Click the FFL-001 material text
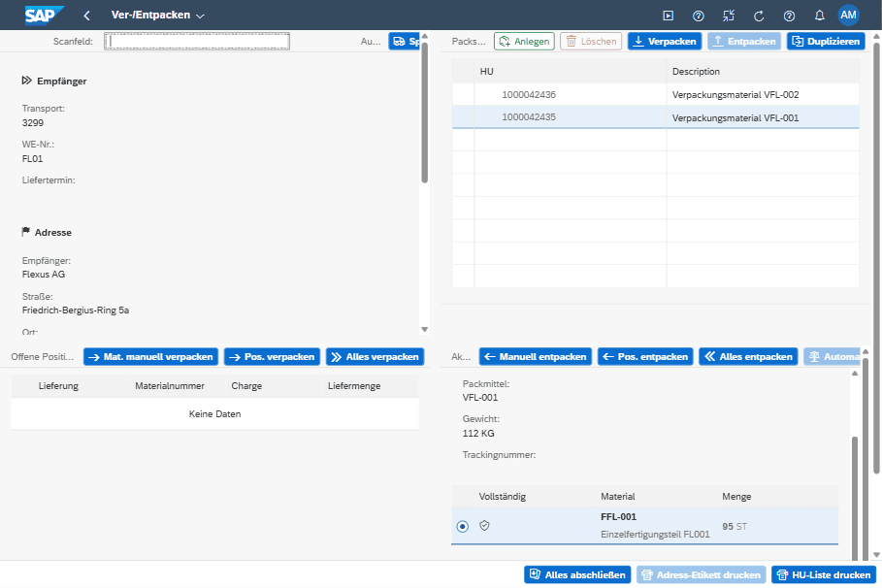This screenshot has width=882, height=588. point(618,516)
